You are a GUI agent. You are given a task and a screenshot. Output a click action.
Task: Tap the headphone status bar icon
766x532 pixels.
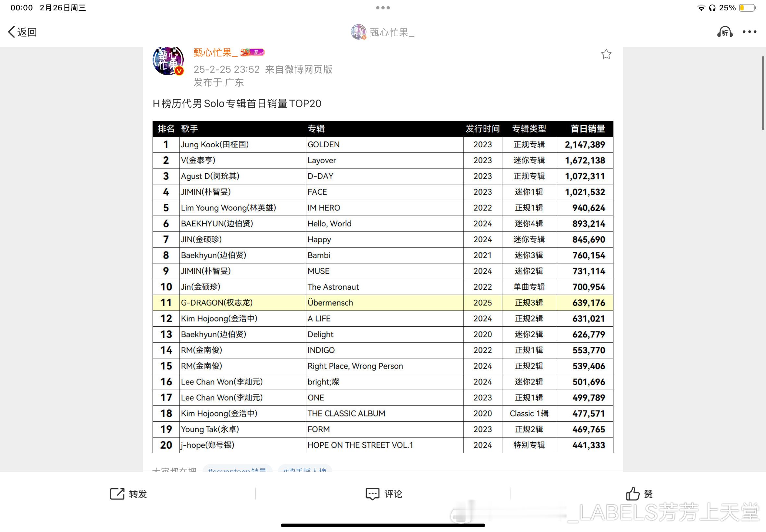coord(712,8)
